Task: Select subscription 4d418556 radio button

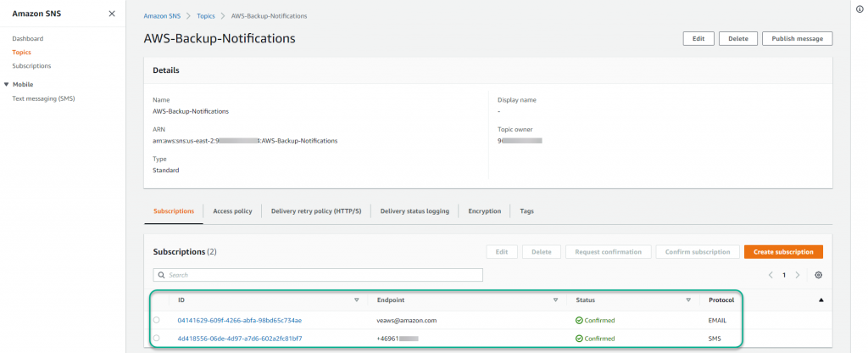Action: pyautogui.click(x=157, y=338)
